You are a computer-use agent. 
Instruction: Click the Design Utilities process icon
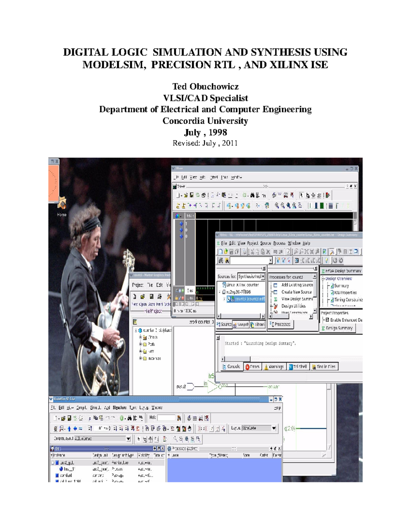(275, 306)
